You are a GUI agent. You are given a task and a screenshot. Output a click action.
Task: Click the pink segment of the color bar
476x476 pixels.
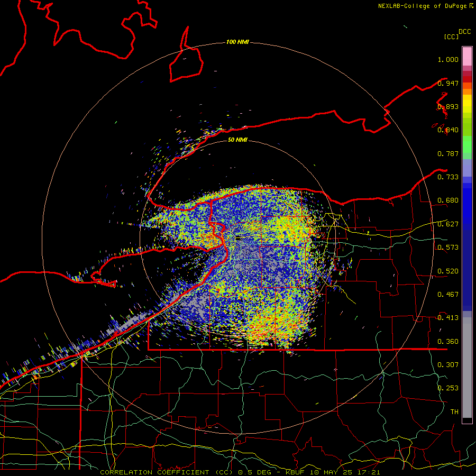pyautogui.click(x=467, y=57)
